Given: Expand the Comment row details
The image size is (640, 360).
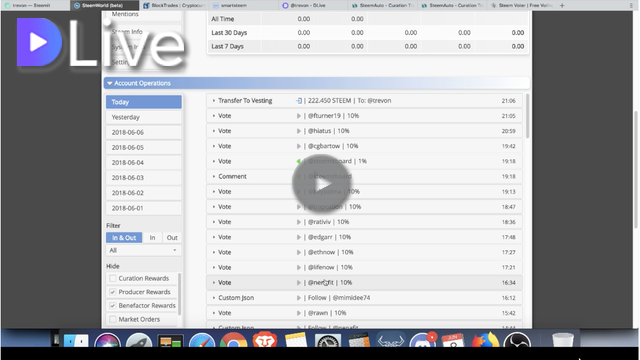Looking at the screenshot, I should (x=214, y=177).
